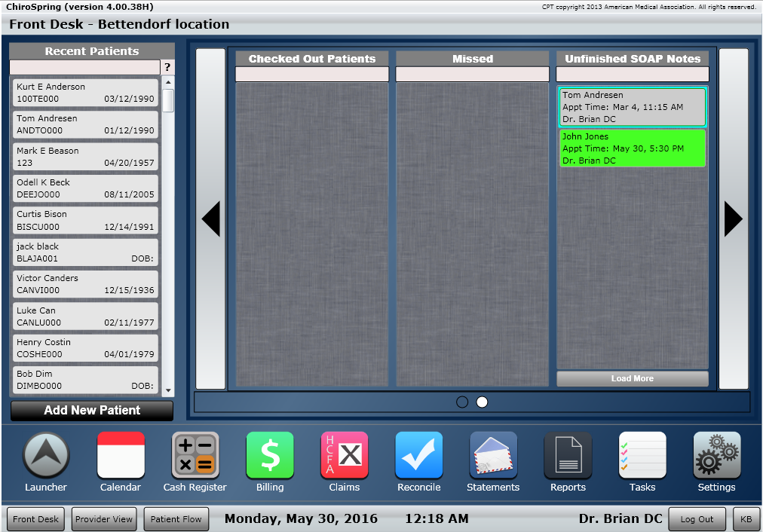Select the first page indicator dot

pyautogui.click(x=462, y=402)
